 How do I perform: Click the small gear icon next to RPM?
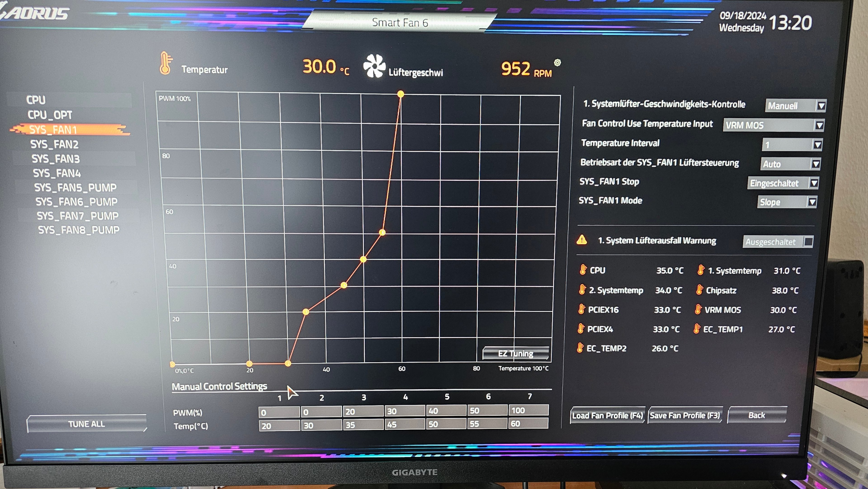pos(557,63)
